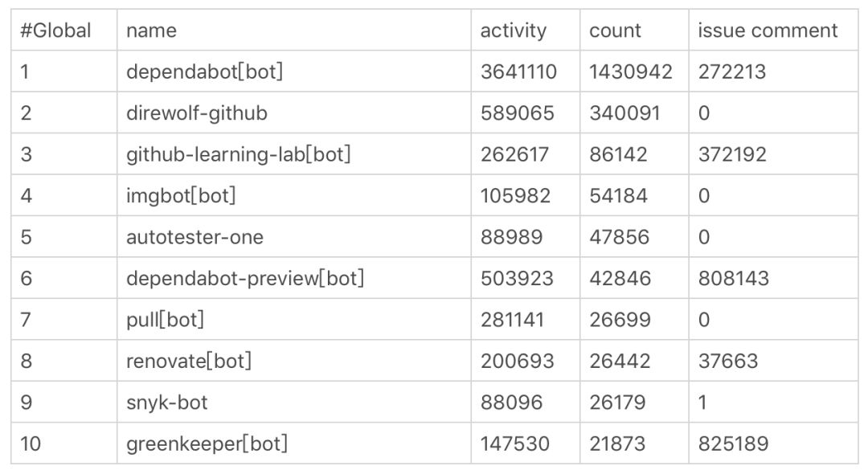Click github-learning-lab[bot] in name column
The width and height of the screenshot is (868, 474).
pyautogui.click(x=238, y=154)
